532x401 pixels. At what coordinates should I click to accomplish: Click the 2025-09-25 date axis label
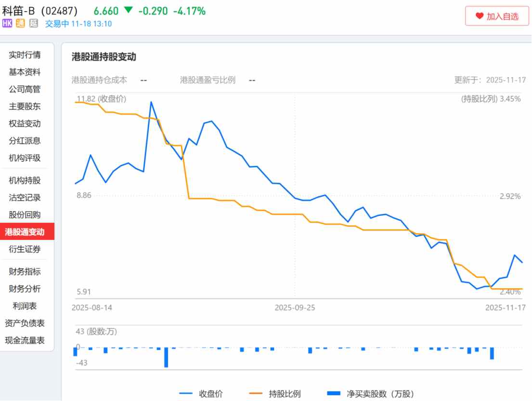coord(295,307)
